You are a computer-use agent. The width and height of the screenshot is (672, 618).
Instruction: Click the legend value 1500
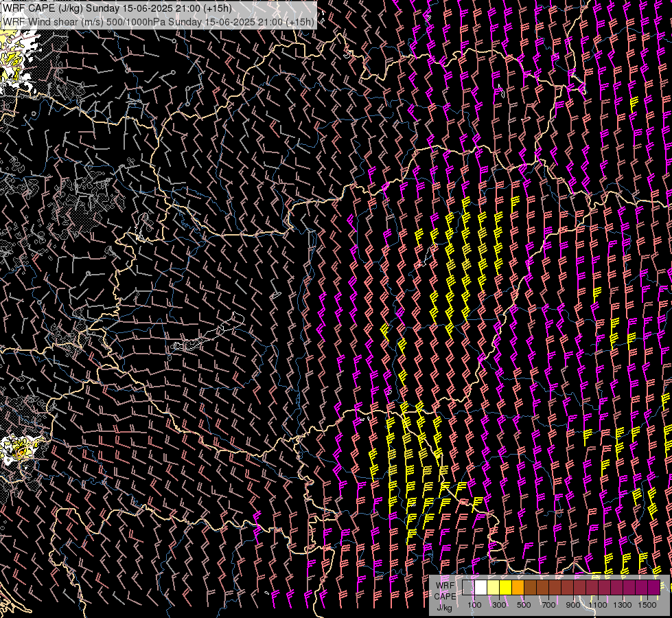coord(647,605)
